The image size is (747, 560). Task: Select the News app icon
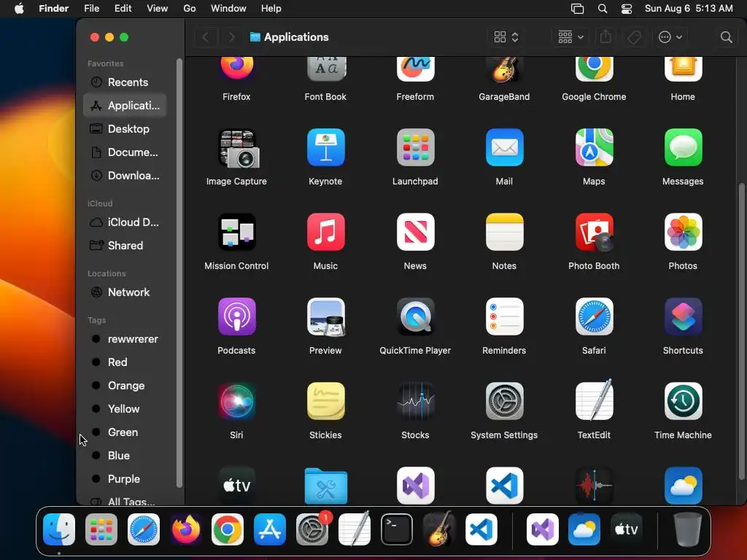[x=415, y=232]
